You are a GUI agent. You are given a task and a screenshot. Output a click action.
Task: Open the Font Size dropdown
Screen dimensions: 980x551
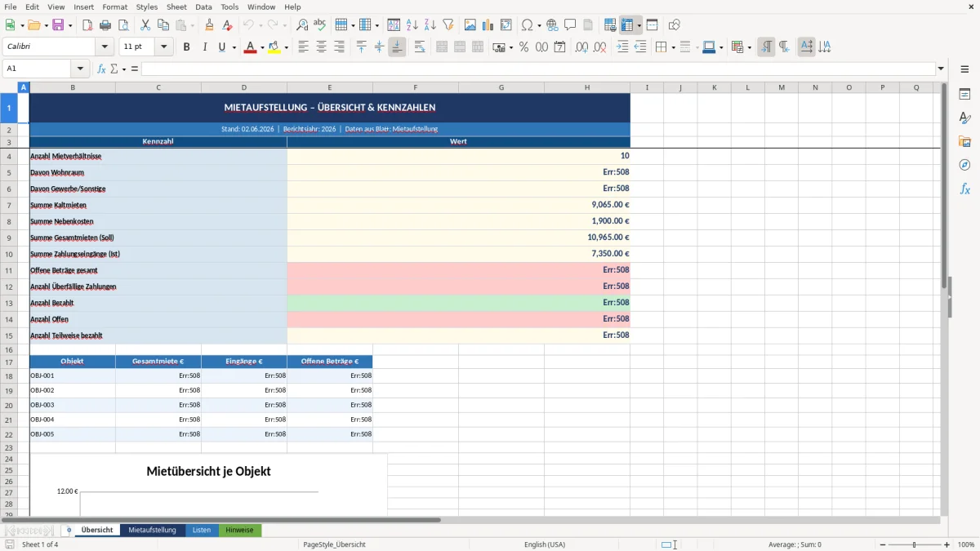pos(163,47)
